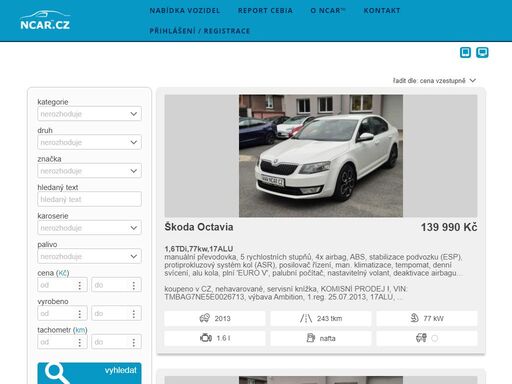Image resolution: width=512 pixels, height=384 pixels.
Task: Click the circle indicator beside the cars icon
Action: 434,338
